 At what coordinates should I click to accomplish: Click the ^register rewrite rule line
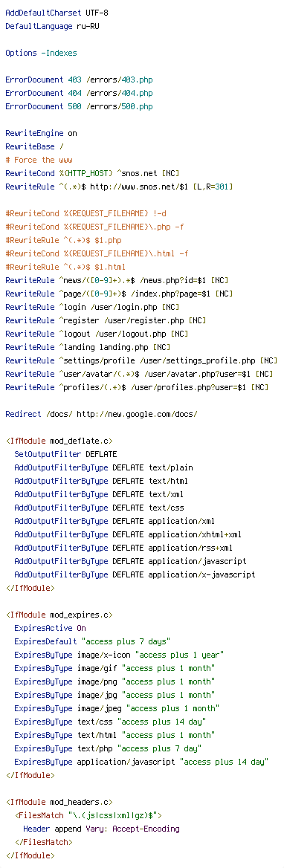coord(106,320)
